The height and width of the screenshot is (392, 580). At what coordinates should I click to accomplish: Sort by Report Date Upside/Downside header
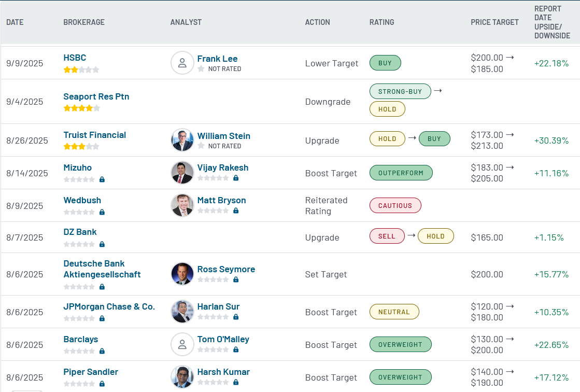tap(552, 22)
